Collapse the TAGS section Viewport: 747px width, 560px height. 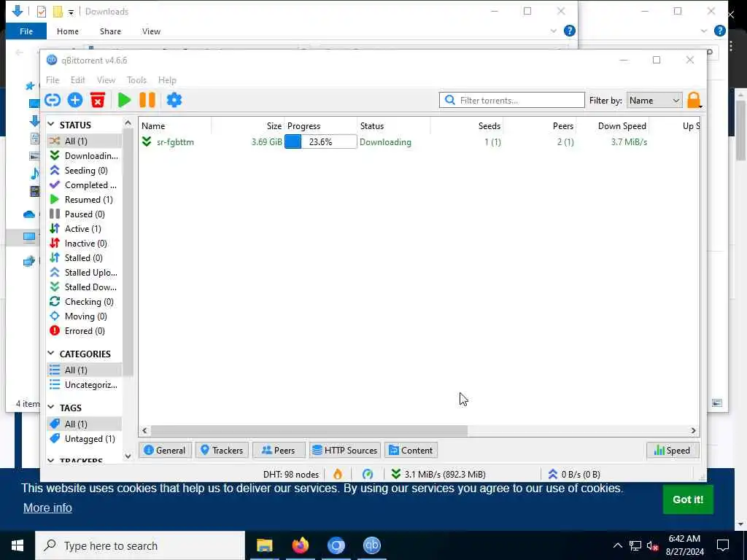[51, 407]
